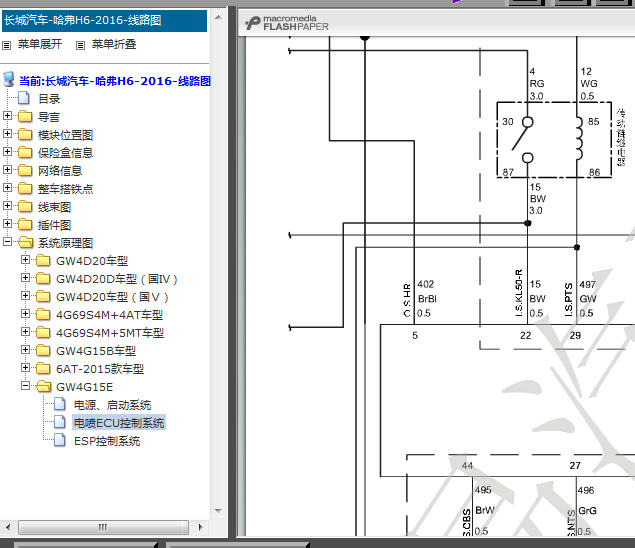This screenshot has height=548, width=635.
Task: Open the ESP控制系统 diagram
Action: 107,441
